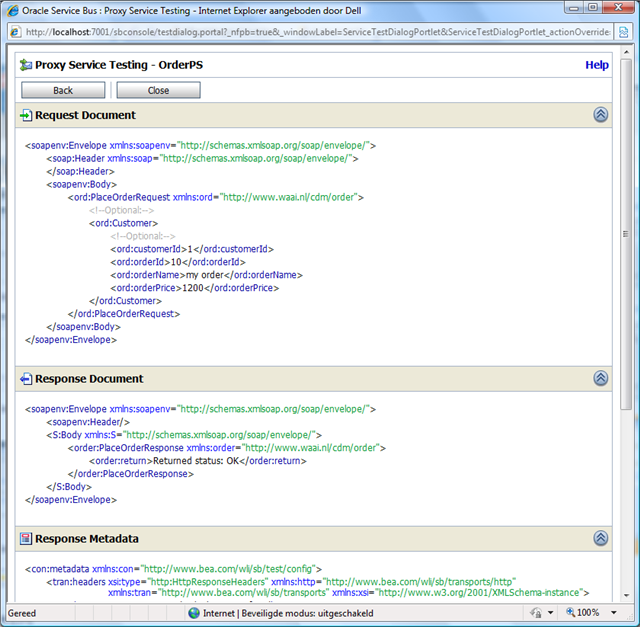
Task: Click the vertical scrollbar thumb
Action: pyautogui.click(x=626, y=234)
